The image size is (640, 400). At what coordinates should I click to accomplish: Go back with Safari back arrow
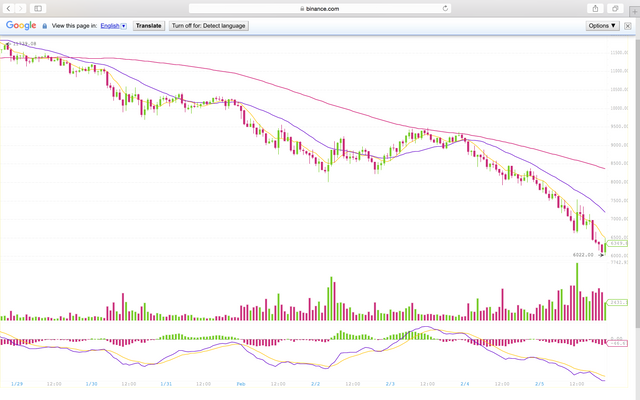(8, 8)
